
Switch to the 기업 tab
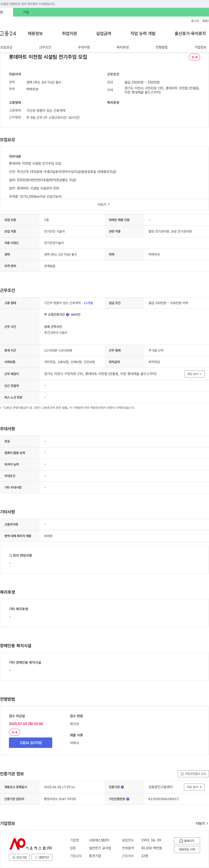coord(26,12)
